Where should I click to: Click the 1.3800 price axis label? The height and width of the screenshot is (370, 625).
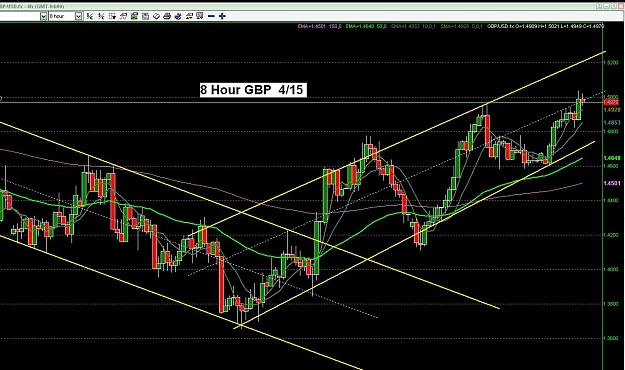click(x=611, y=304)
